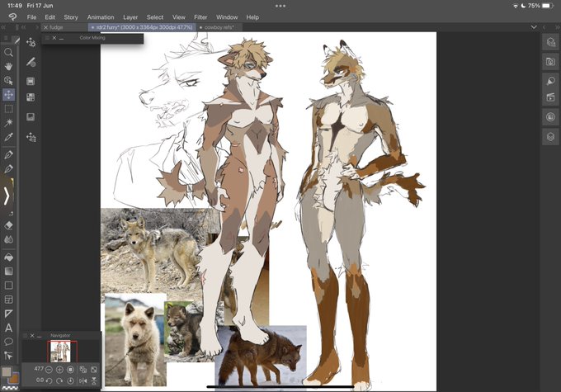Image resolution: width=561 pixels, height=392 pixels.
Task: Select the Eraser tool
Action: (x=8, y=225)
